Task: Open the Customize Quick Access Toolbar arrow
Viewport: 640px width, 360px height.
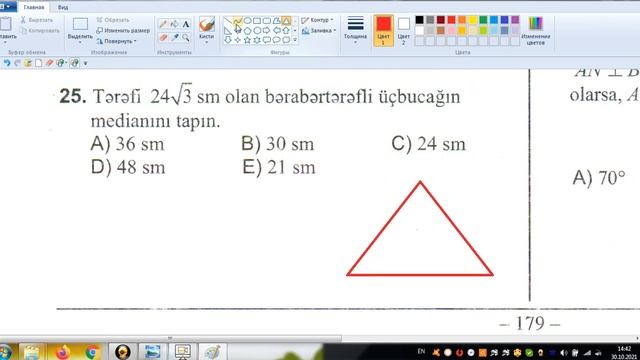Action: pos(86,63)
